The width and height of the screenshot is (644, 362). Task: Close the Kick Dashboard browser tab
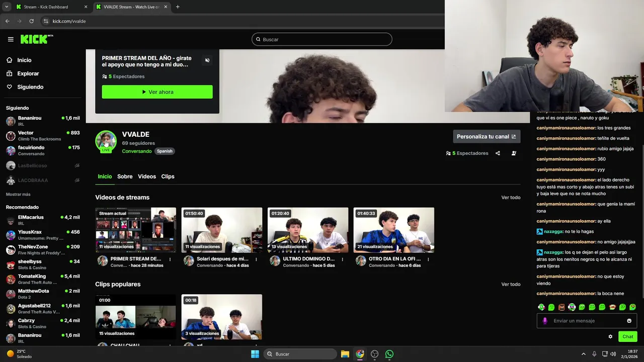point(86,7)
